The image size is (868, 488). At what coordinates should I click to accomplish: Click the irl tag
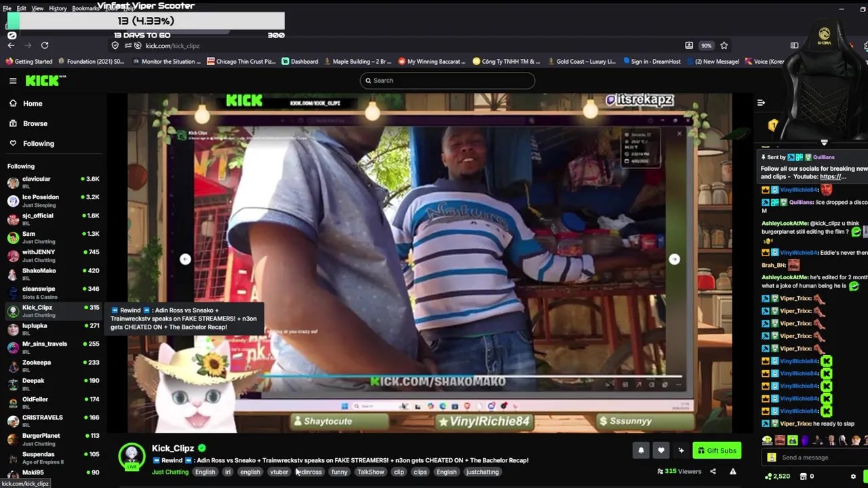click(x=228, y=472)
